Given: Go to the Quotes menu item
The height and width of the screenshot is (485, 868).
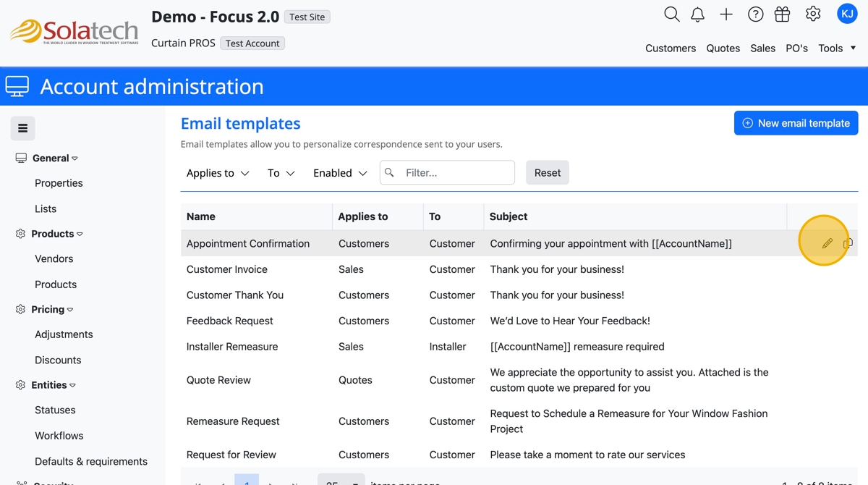Looking at the screenshot, I should coord(723,48).
